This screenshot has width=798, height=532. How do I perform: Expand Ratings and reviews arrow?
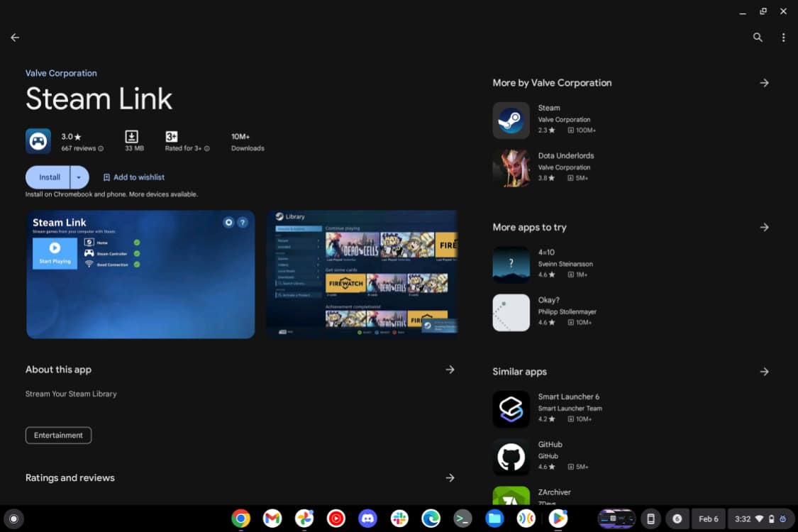[x=450, y=477]
